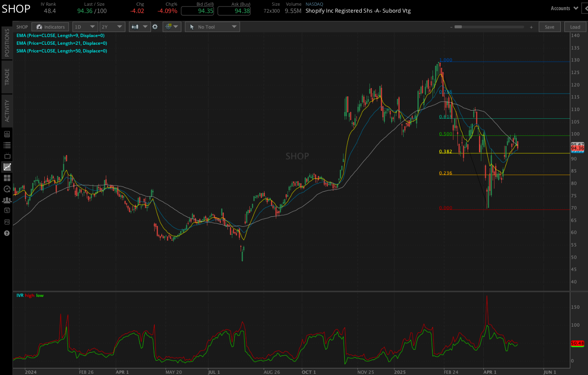Open chart settings gear icon

[x=155, y=27]
